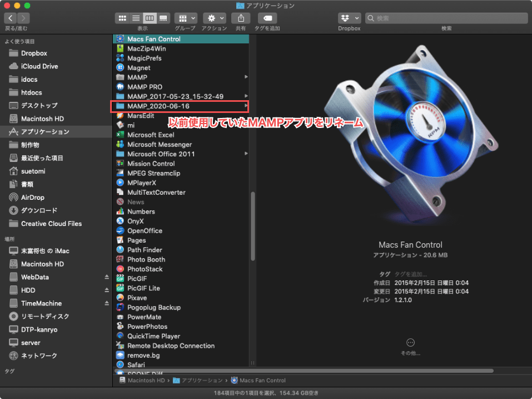Select the Microsoft Excel app icon

point(120,135)
